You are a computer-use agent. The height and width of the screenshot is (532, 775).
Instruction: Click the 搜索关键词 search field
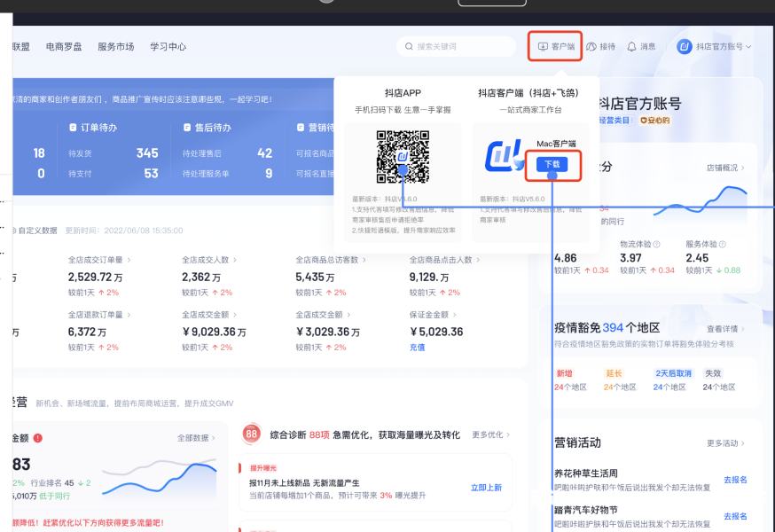(x=457, y=47)
